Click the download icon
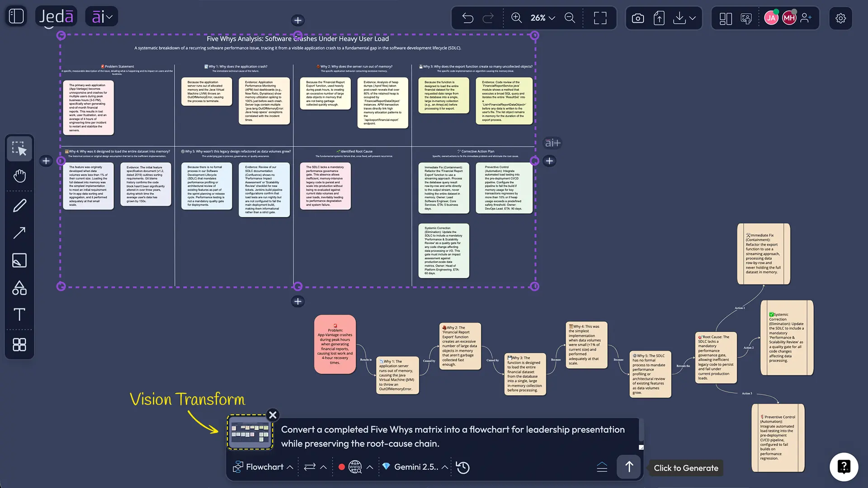868x488 pixels. click(679, 18)
